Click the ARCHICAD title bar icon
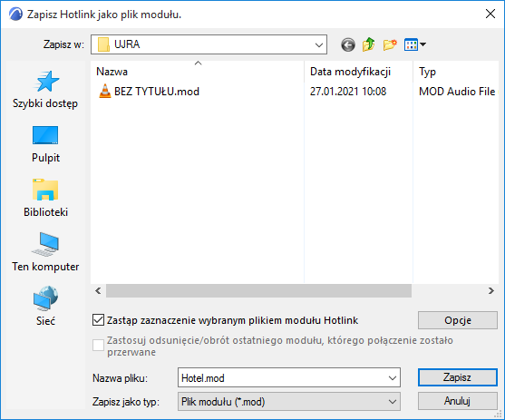This screenshot has width=505, height=420. pos(15,15)
